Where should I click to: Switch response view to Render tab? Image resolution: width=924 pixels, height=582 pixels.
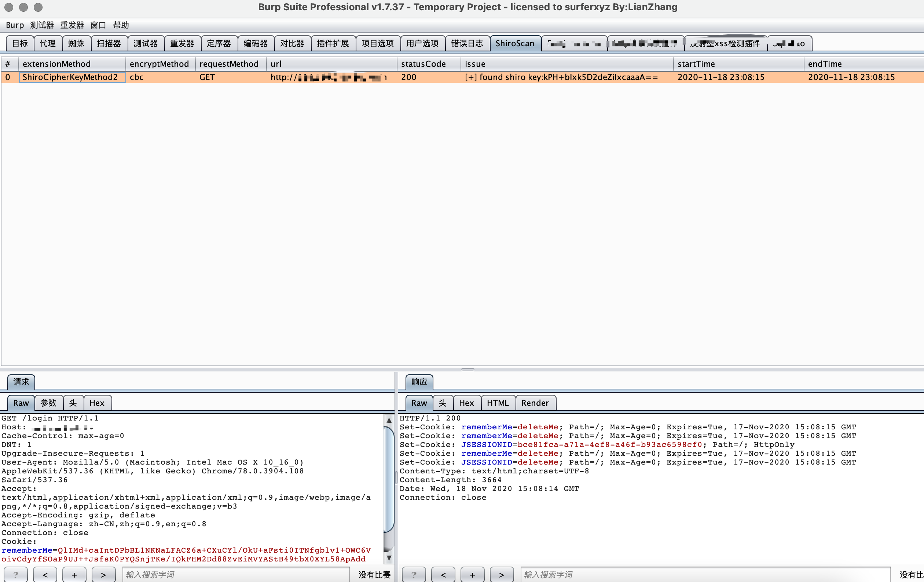coord(535,403)
